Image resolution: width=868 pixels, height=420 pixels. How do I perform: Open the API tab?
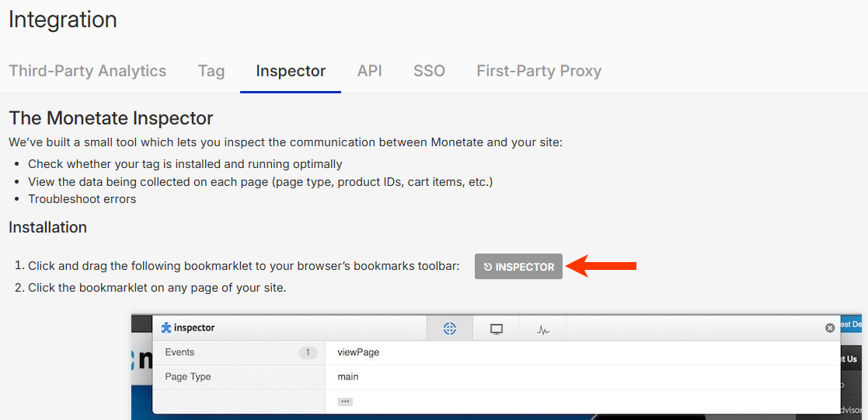(x=370, y=71)
